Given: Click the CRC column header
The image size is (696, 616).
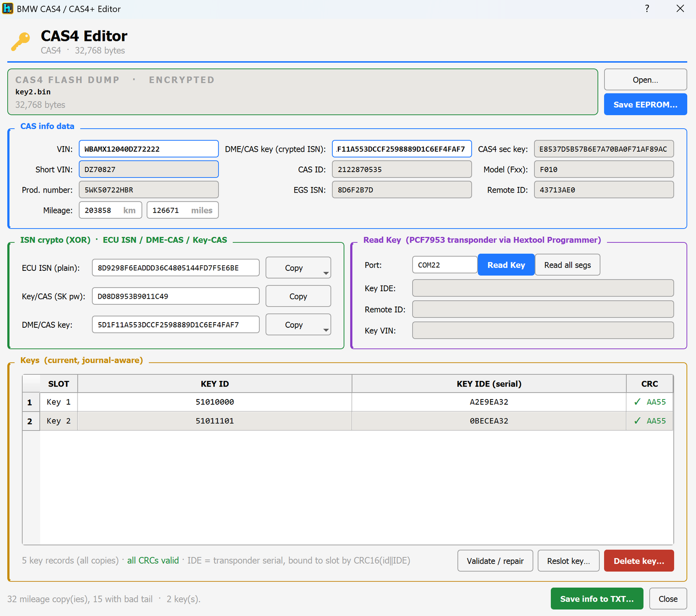Looking at the screenshot, I should pyautogui.click(x=649, y=384).
